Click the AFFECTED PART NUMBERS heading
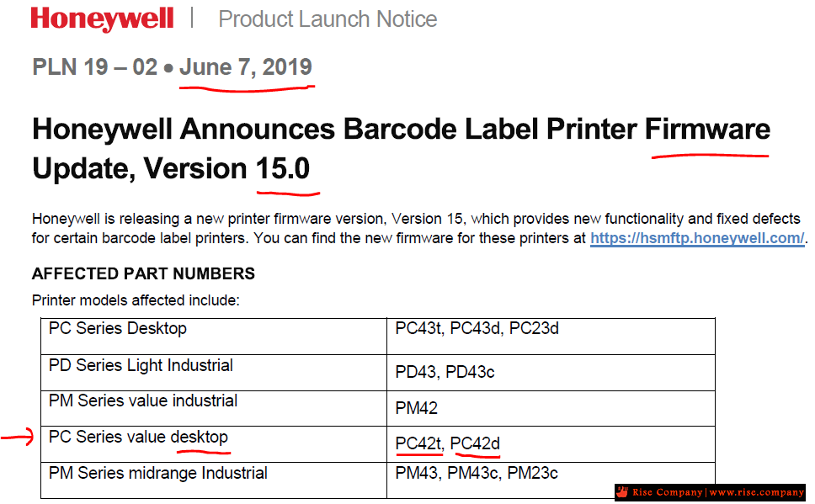 pos(143,273)
